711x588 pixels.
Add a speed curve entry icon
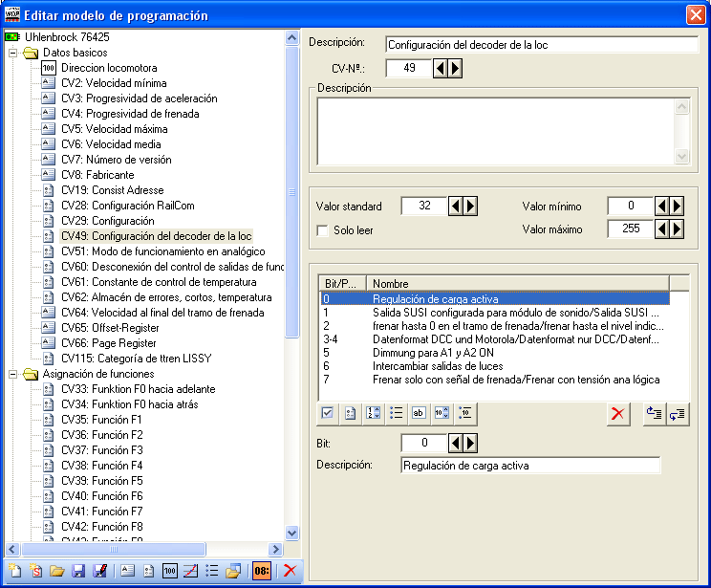[191, 570]
